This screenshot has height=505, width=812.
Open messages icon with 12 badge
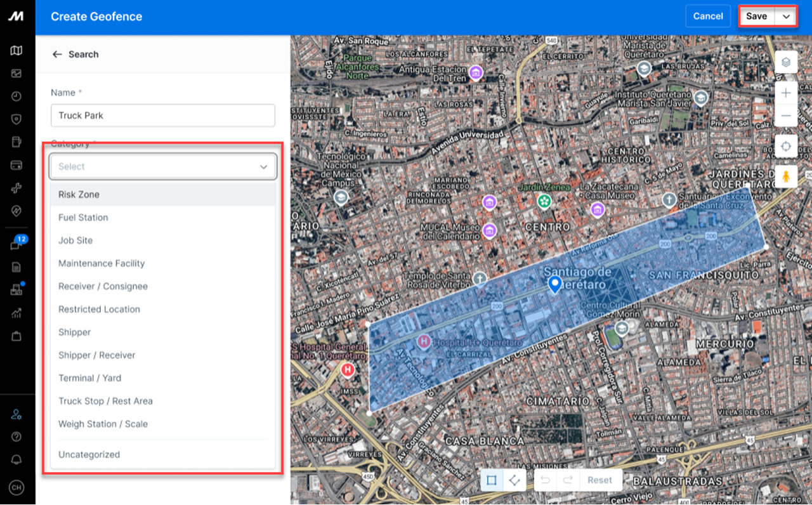(x=16, y=245)
